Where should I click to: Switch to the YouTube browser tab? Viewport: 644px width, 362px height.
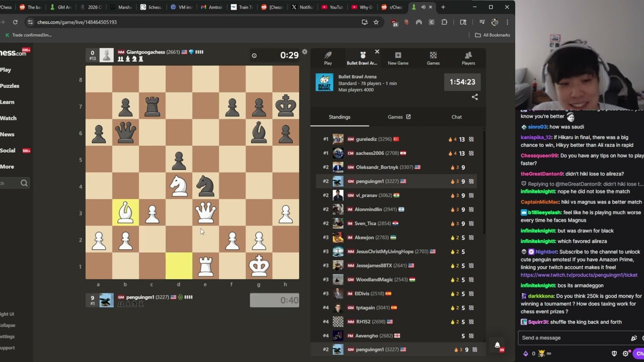(333, 7)
